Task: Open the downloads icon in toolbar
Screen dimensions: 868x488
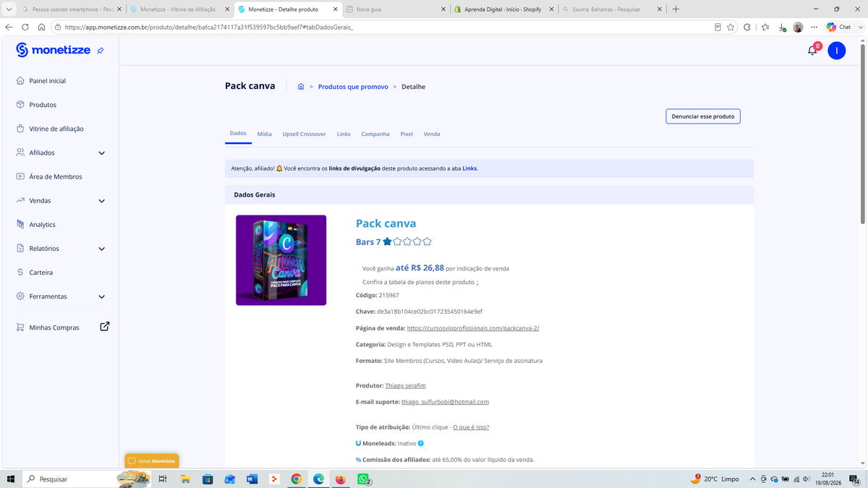Action: (782, 27)
